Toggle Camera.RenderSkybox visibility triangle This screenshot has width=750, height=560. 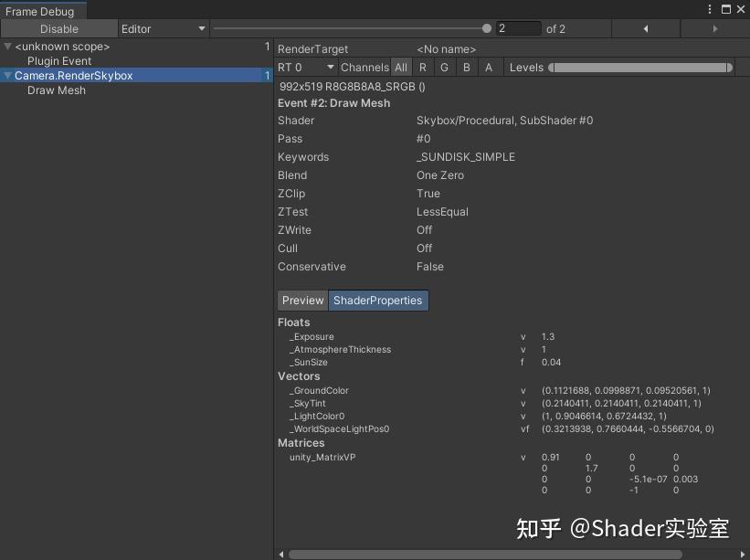coord(8,75)
